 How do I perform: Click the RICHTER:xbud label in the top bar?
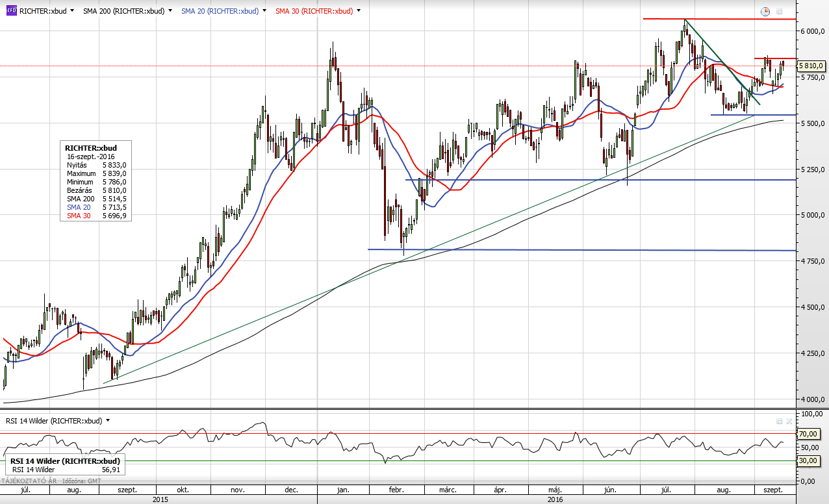42,11
